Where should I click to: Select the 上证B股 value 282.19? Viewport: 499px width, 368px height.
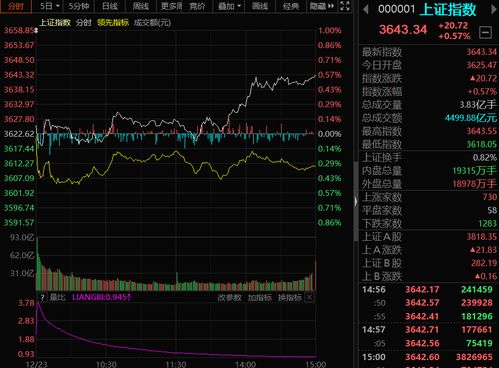[x=484, y=263]
